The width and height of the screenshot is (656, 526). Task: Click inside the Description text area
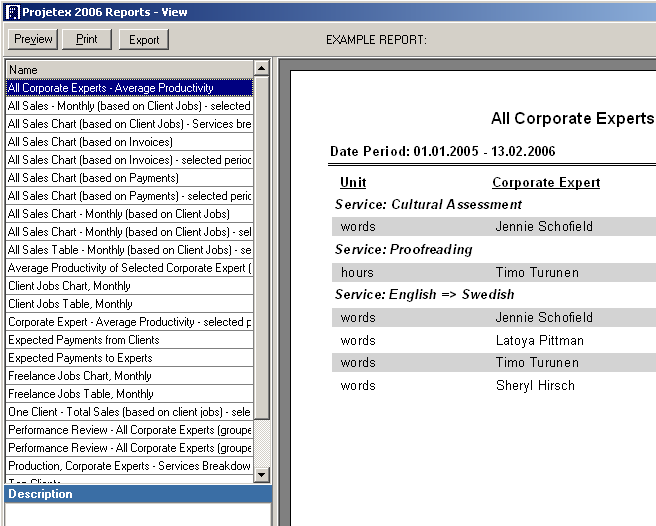(136, 514)
